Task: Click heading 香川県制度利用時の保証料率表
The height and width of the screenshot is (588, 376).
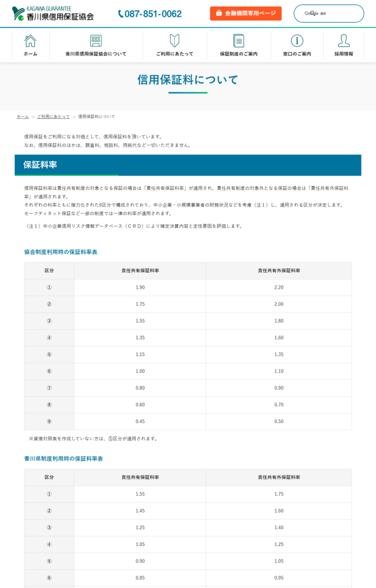Action: [x=64, y=459]
